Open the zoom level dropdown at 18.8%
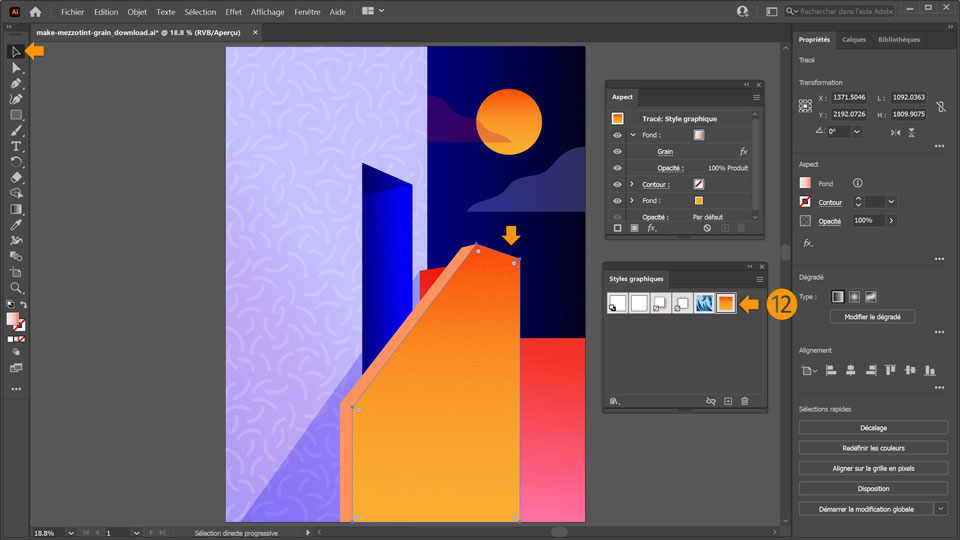 click(71, 533)
